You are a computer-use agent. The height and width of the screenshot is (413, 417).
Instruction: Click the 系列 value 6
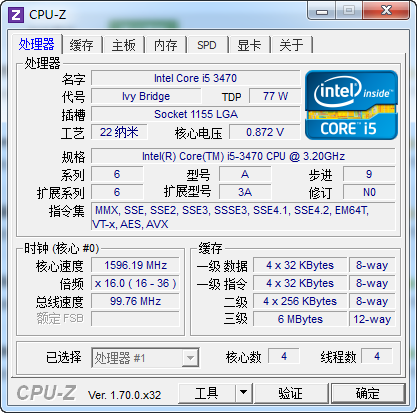[117, 174]
